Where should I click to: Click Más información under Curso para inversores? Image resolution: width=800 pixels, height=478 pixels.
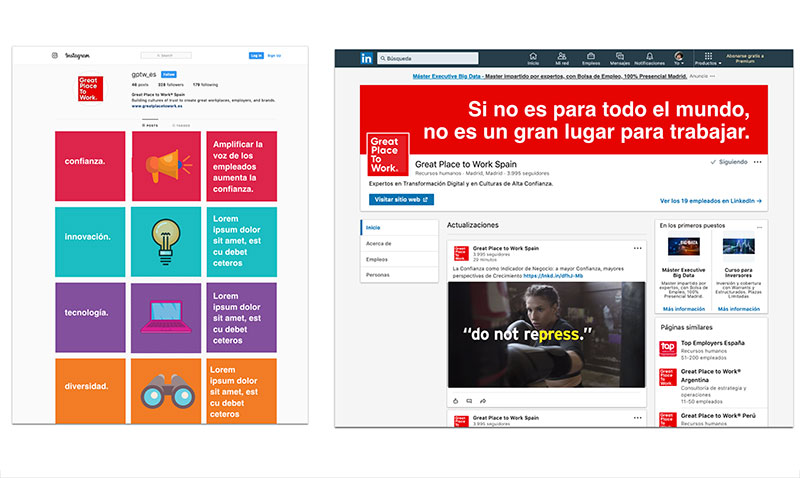(739, 309)
